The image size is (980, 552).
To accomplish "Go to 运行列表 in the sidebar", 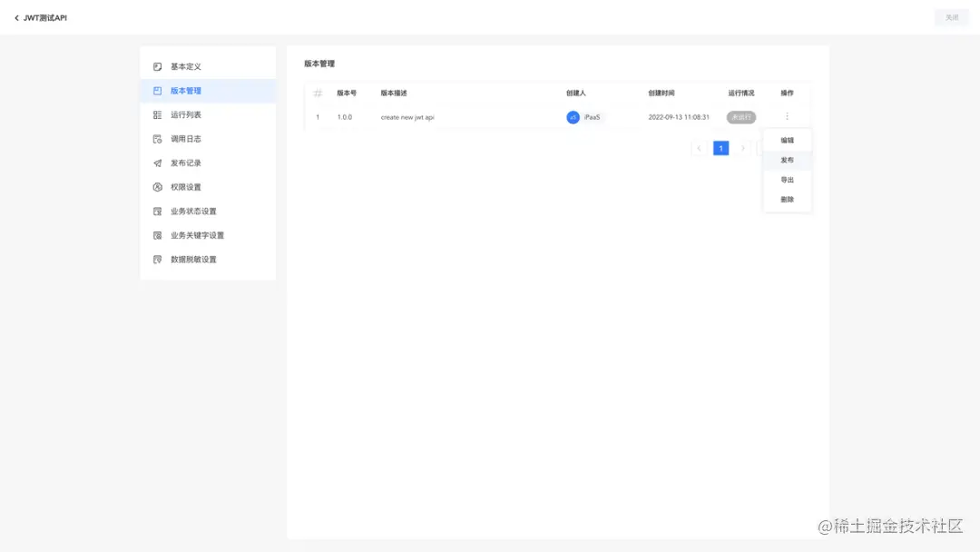I will [x=208, y=115].
